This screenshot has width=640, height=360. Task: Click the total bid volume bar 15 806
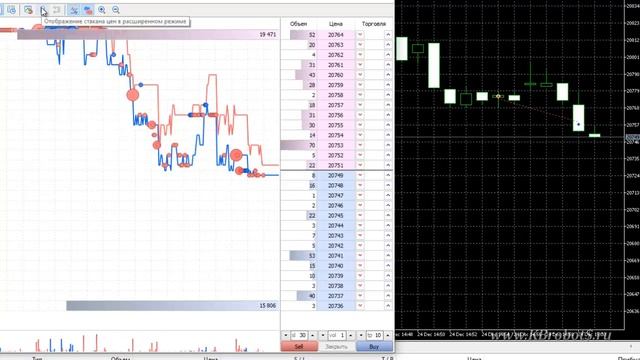point(173,305)
